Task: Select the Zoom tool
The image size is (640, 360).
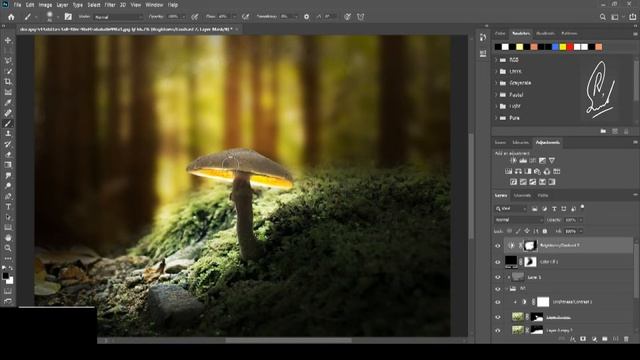Action: coord(8,248)
